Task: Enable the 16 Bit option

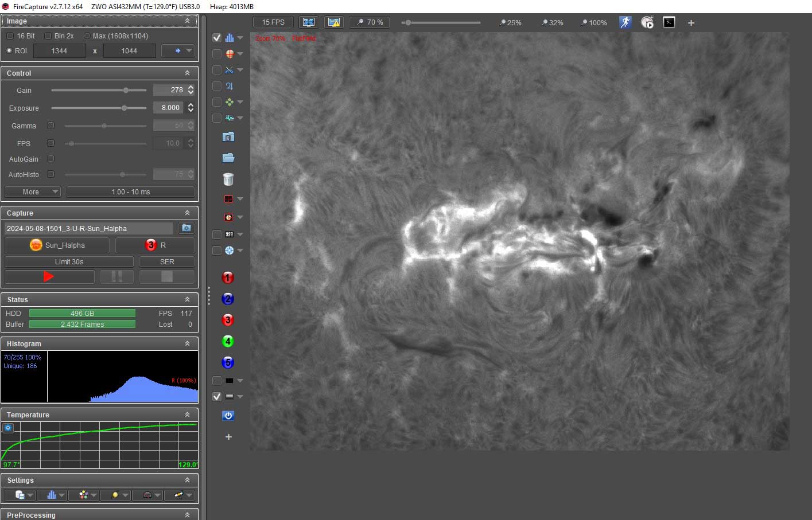Action: (x=10, y=36)
